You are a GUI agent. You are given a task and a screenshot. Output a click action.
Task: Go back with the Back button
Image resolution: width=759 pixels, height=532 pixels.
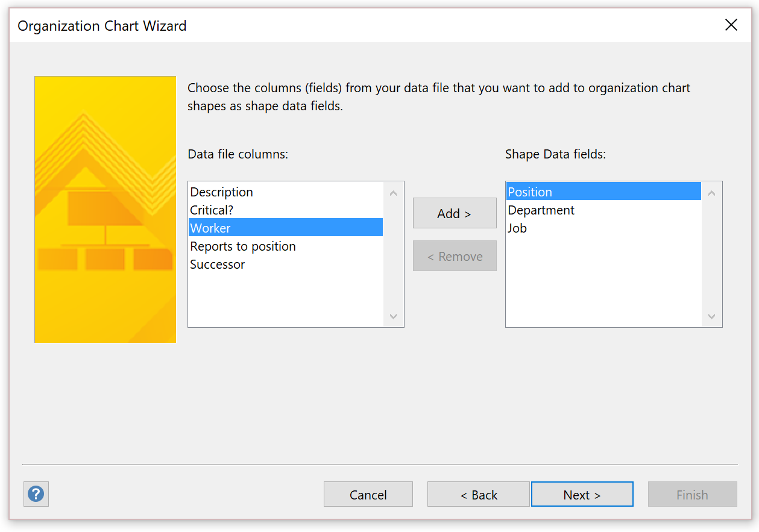click(x=478, y=494)
